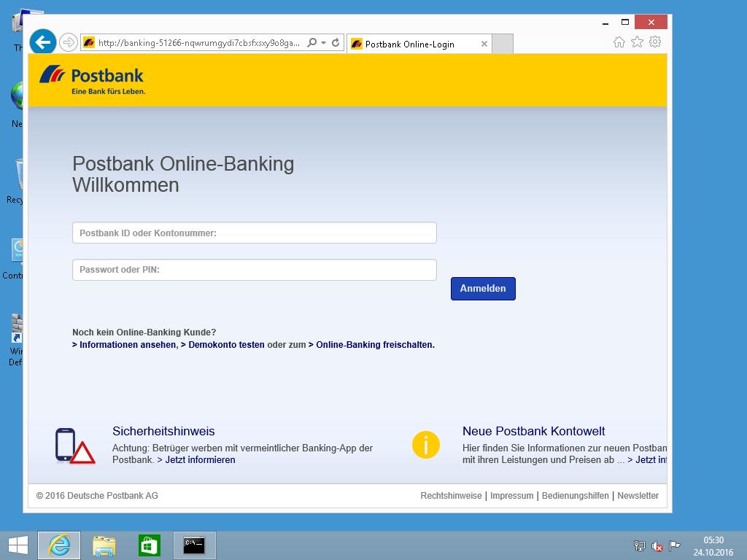
Task: Maximize the browser window
Action: 625,23
